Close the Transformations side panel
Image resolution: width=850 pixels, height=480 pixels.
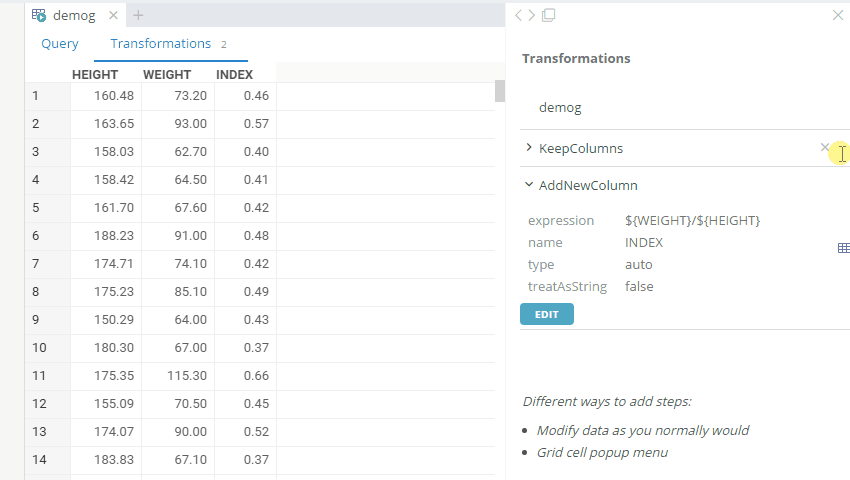pyautogui.click(x=837, y=15)
